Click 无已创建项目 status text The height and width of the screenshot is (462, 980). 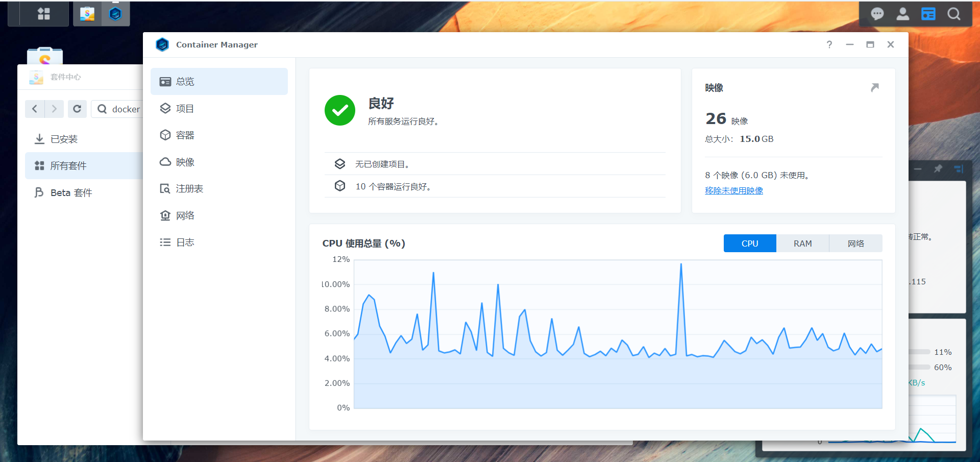point(383,164)
